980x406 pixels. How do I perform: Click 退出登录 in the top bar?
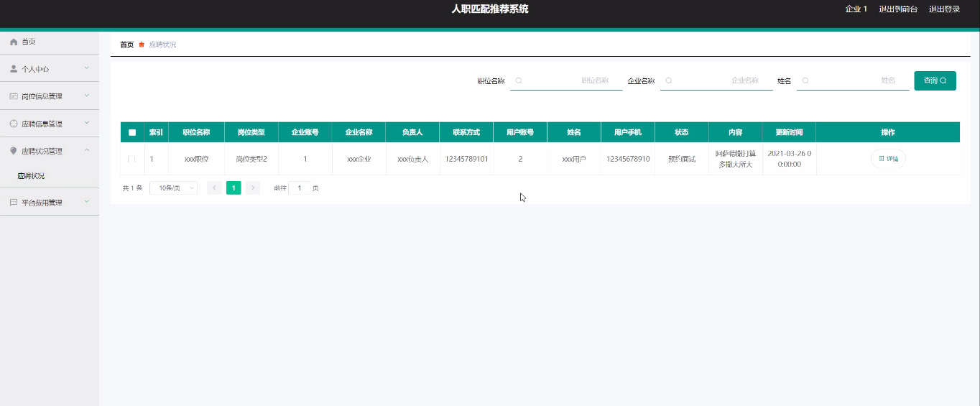tap(944, 9)
